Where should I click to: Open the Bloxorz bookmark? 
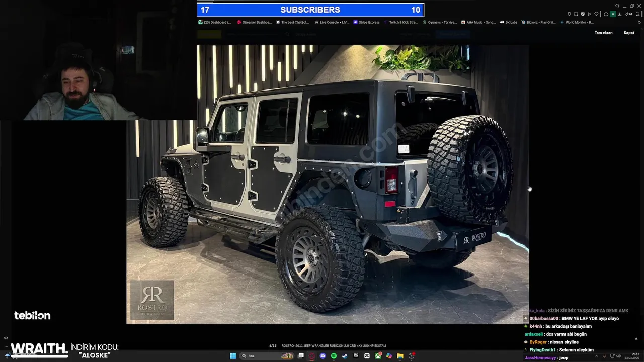click(x=538, y=22)
